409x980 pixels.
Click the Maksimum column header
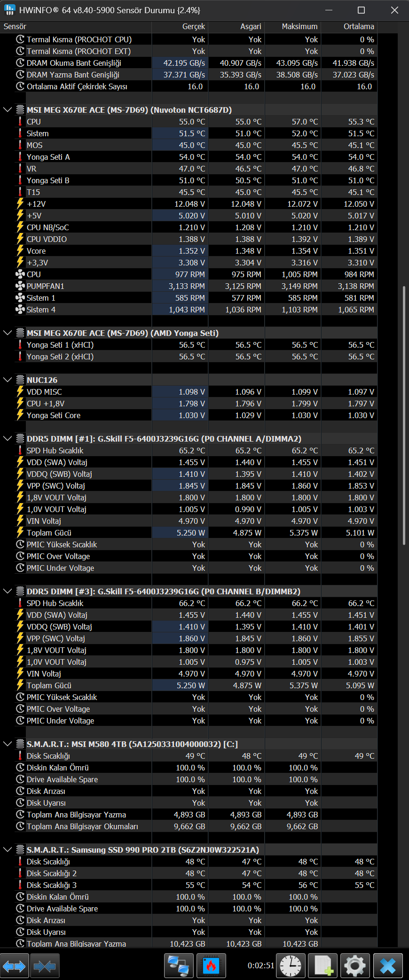[292, 27]
